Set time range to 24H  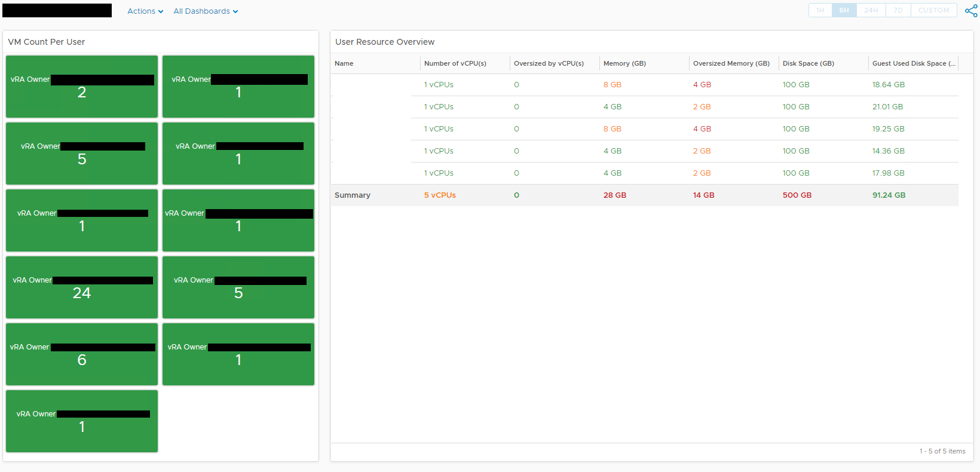tap(871, 11)
